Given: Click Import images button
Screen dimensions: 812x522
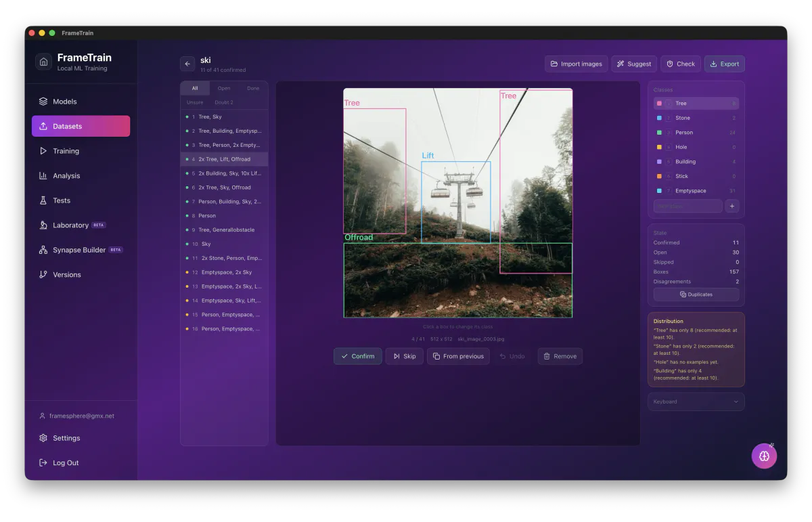Looking at the screenshot, I should coord(577,64).
